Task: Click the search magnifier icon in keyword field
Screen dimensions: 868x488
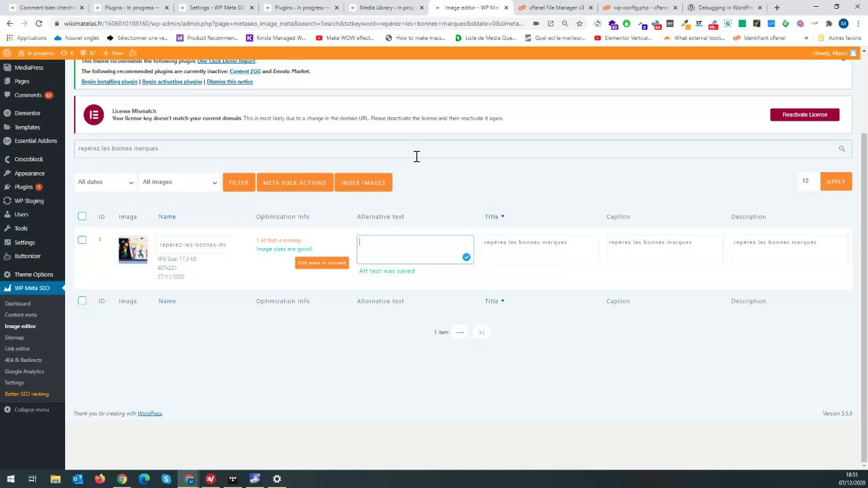Action: tap(842, 148)
